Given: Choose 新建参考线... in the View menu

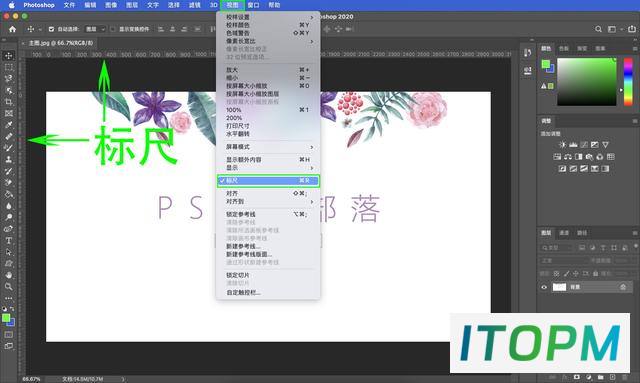Looking at the screenshot, I should [x=268, y=246].
